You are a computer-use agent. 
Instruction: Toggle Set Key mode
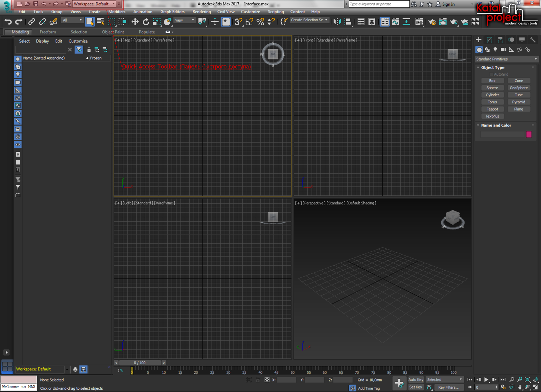[416, 387]
